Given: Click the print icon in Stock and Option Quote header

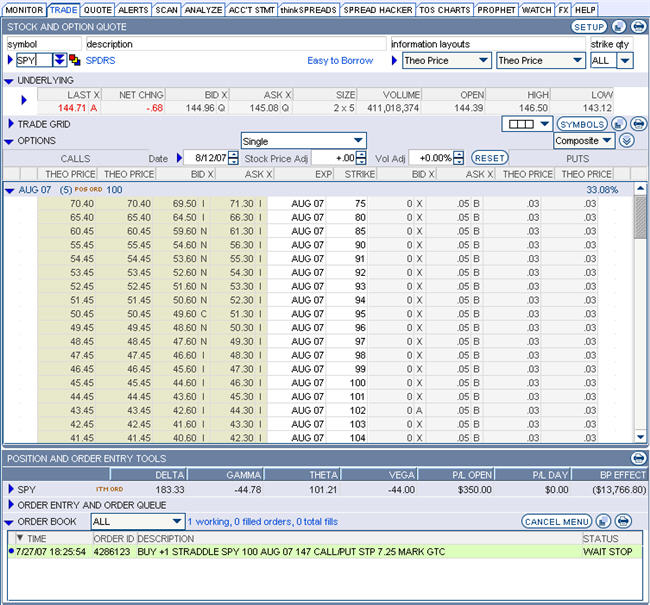Looking at the screenshot, I should [638, 27].
